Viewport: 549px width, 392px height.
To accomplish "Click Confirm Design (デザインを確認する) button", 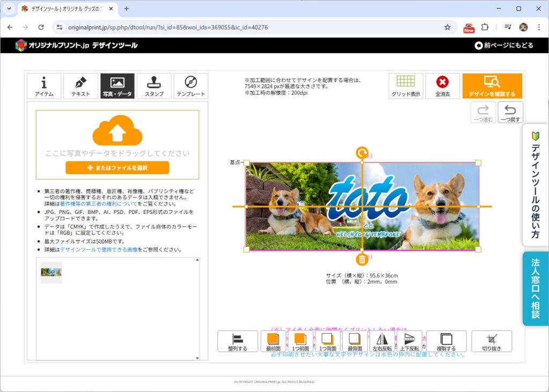I will [x=492, y=86].
